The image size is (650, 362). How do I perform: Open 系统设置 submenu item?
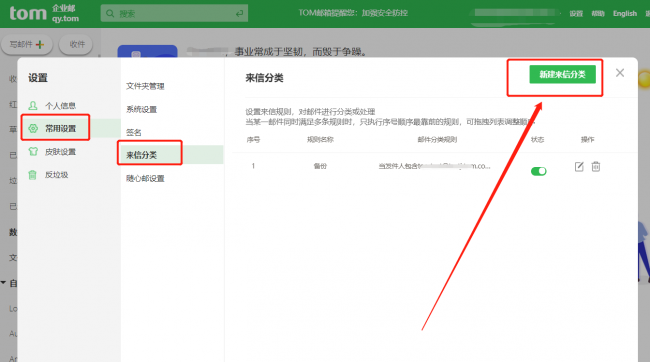pos(141,109)
